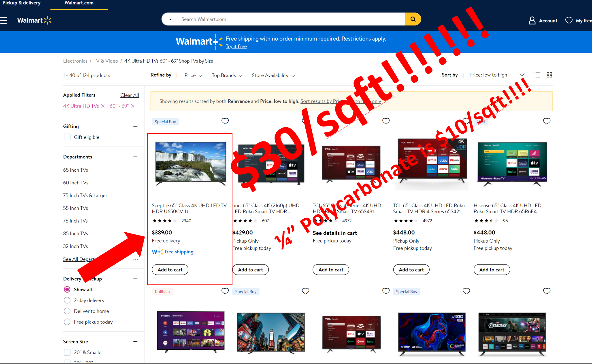Screen dimensions: 592x364
Task: Open the hamburger menu icon
Action: [x=4, y=21]
